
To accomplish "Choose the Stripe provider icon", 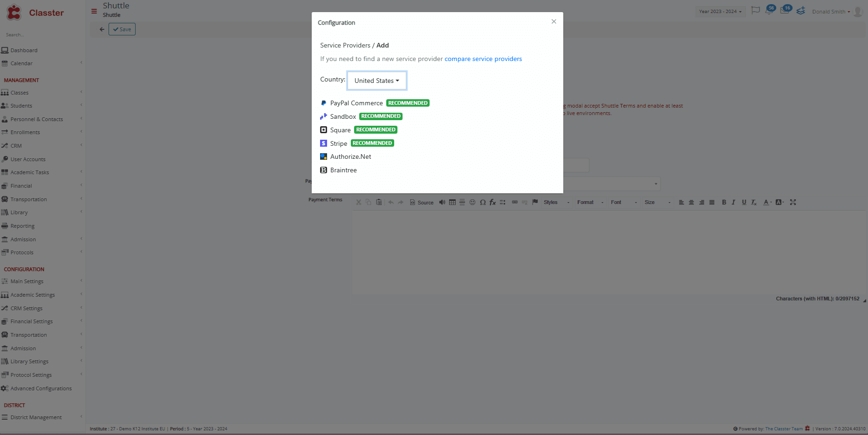I will point(323,143).
